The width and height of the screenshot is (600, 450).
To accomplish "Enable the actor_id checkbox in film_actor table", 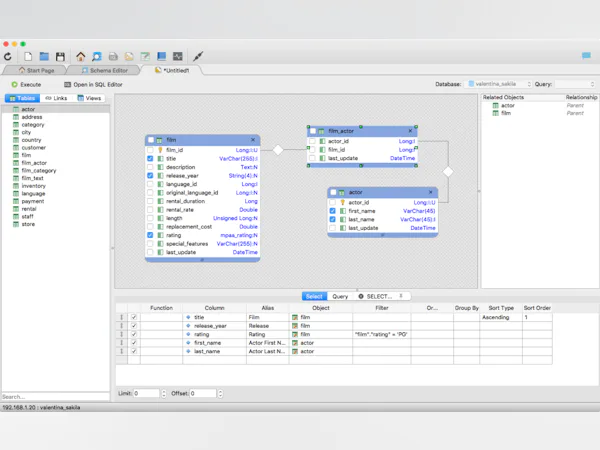I will 312,141.
